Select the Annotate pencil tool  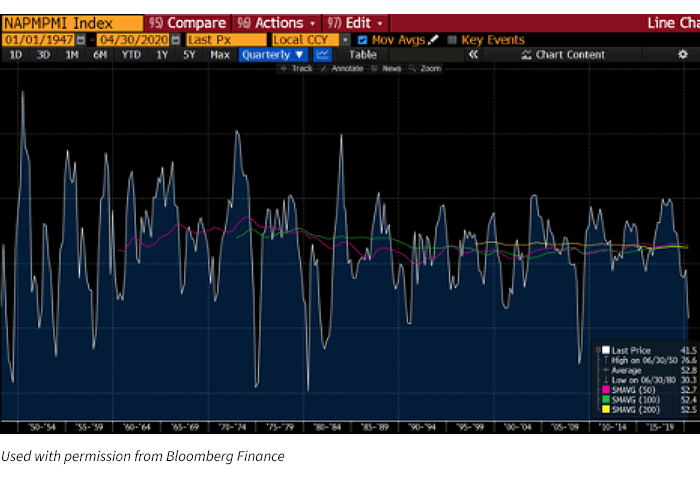point(338,69)
